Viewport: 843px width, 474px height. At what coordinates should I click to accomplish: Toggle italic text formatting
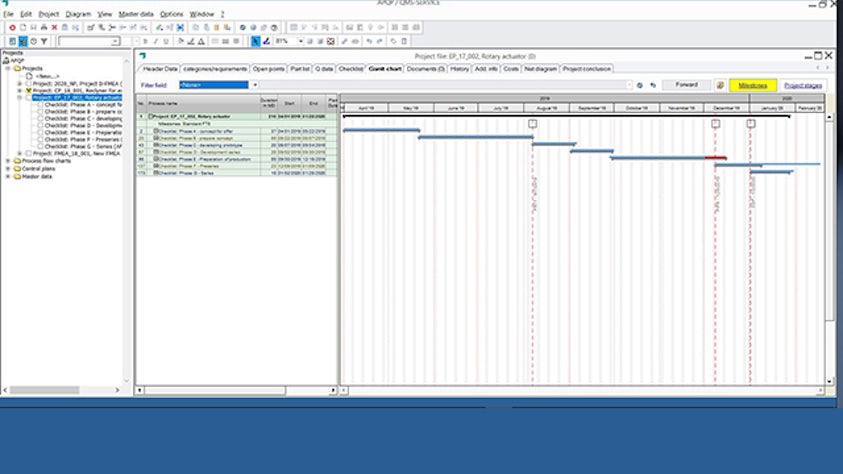click(155, 41)
